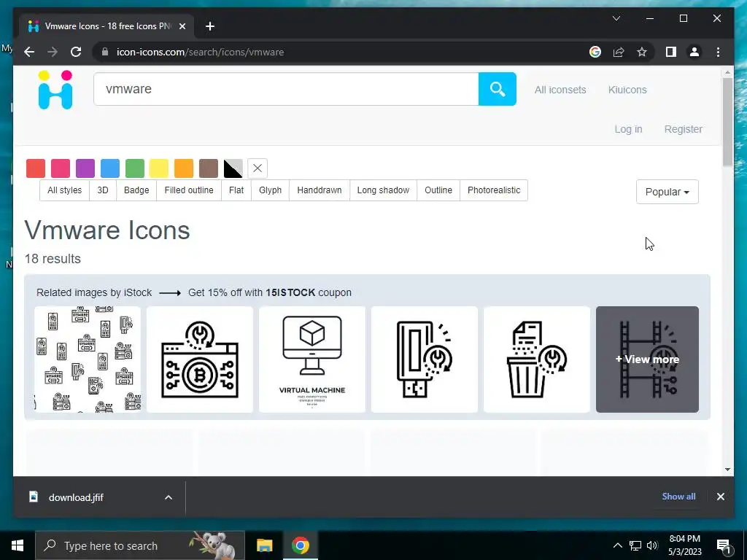Viewport: 747px width, 560px height.
Task: Open Windows Start menu
Action: click(x=18, y=545)
